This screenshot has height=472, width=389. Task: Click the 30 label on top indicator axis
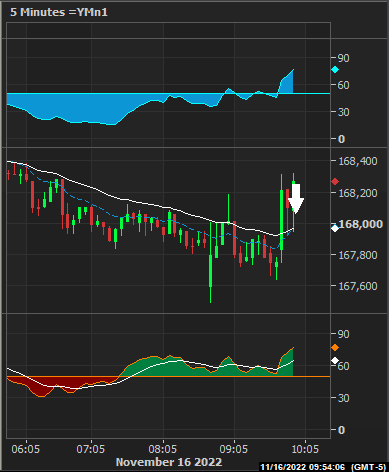pyautogui.click(x=344, y=112)
